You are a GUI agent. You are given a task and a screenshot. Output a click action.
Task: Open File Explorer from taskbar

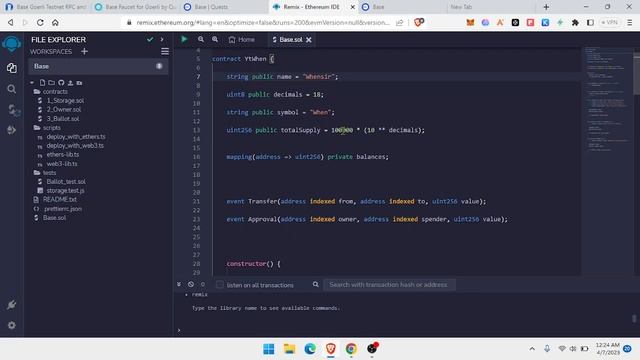[289, 349]
